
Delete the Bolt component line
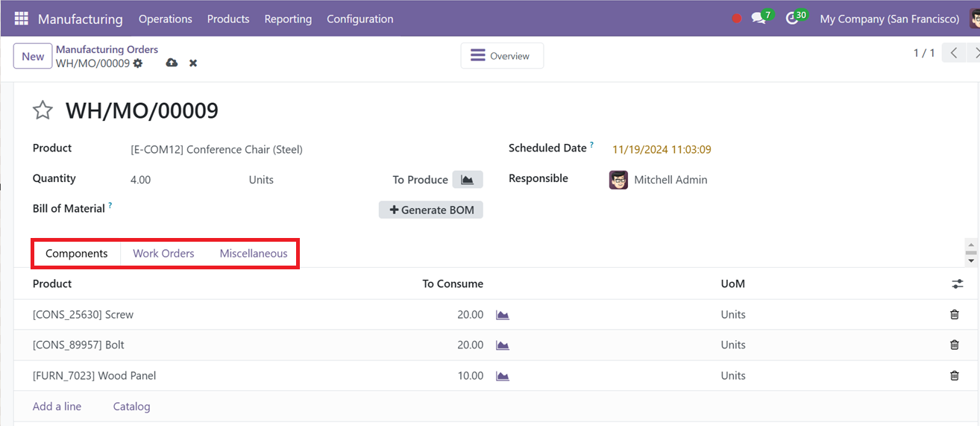955,345
